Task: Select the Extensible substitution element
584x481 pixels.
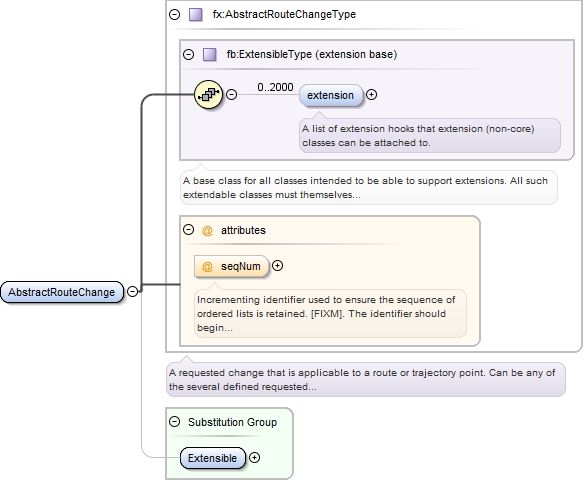Action: pyautogui.click(x=213, y=458)
